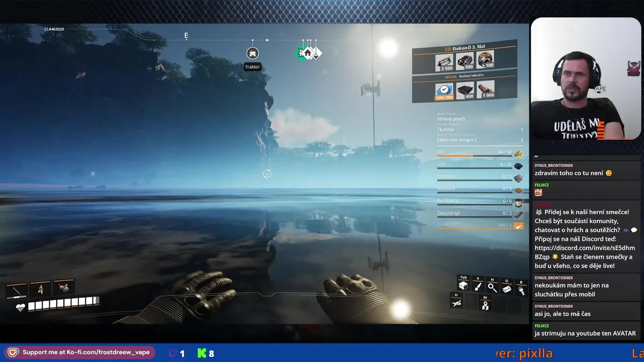Click the Síra sulfur ore icon

[518, 153]
